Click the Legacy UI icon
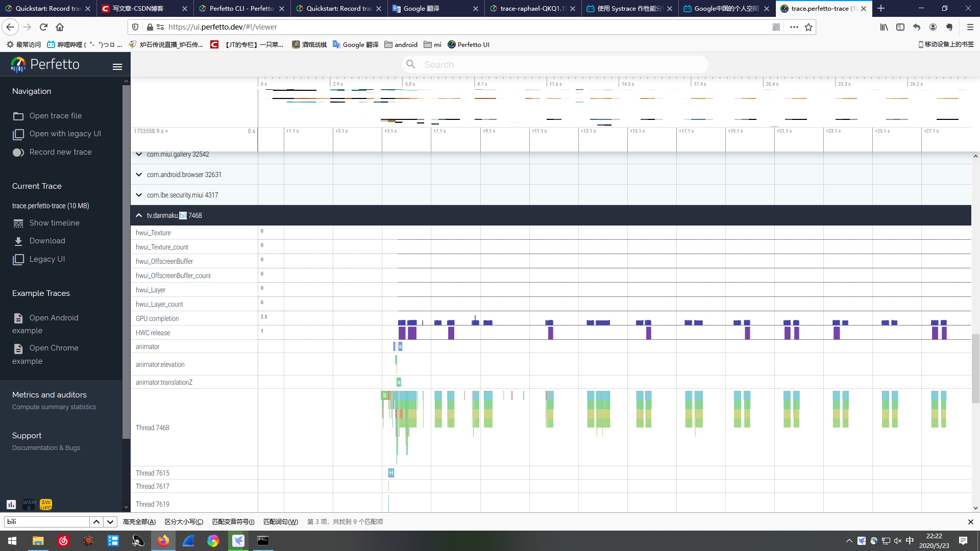The image size is (980, 551). 18,260
